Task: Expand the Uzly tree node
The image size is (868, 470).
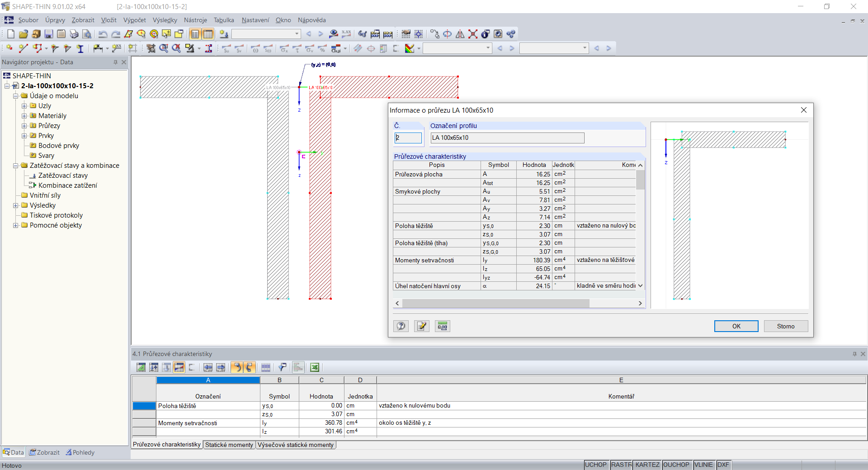Action: (24, 106)
